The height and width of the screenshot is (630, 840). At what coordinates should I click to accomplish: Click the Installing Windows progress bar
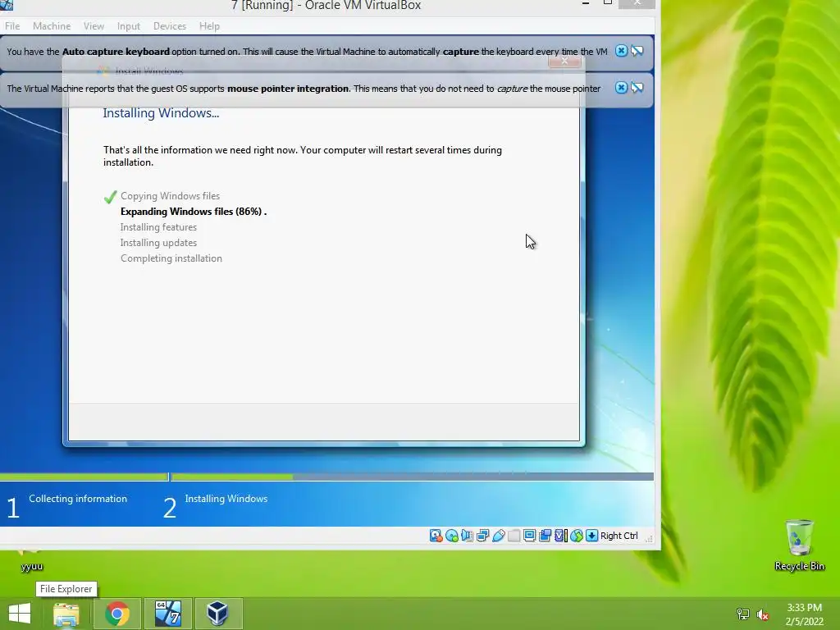413,477
